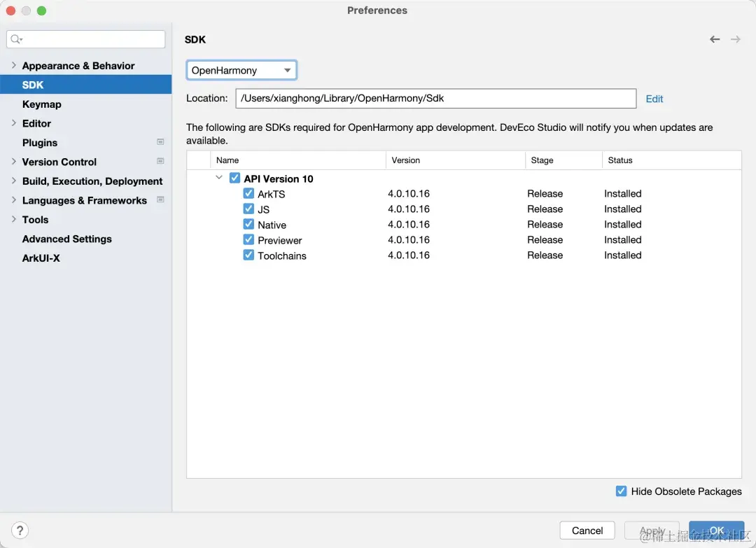Open the Advanced Settings page
Screen dimensions: 756x548
67,239
